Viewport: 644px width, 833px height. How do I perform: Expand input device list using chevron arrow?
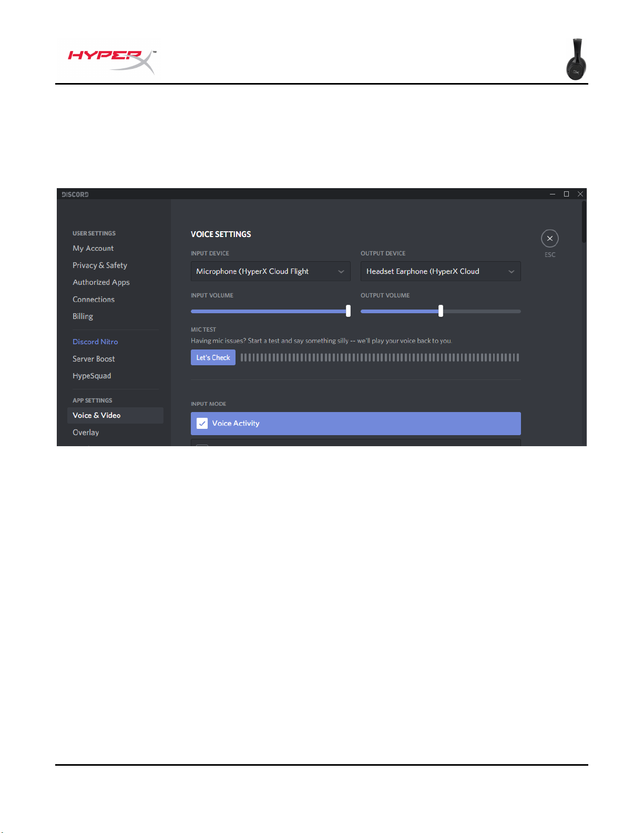coord(341,272)
